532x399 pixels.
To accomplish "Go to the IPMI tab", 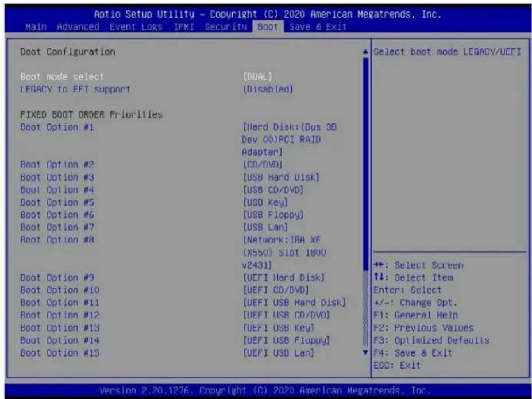I will [183, 27].
